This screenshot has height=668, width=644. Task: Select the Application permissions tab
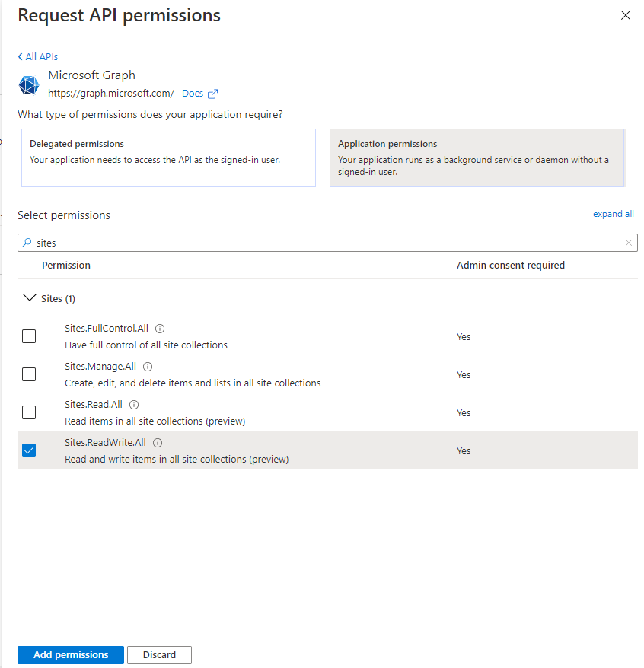477,157
